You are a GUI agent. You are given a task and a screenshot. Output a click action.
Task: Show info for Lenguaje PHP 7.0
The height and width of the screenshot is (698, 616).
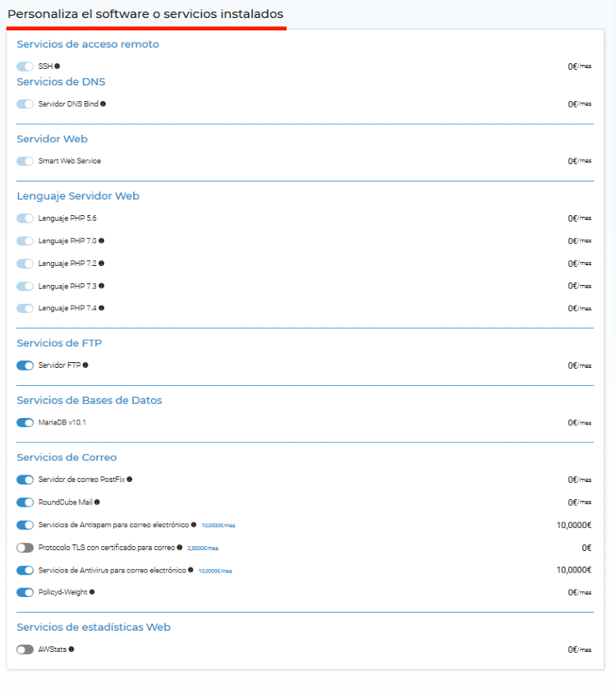click(102, 241)
